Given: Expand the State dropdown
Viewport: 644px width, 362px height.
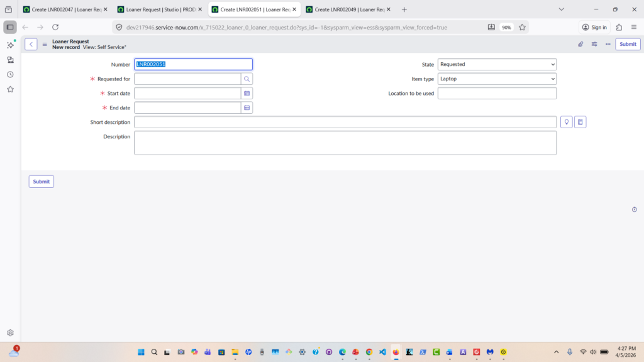Looking at the screenshot, I should tap(497, 64).
